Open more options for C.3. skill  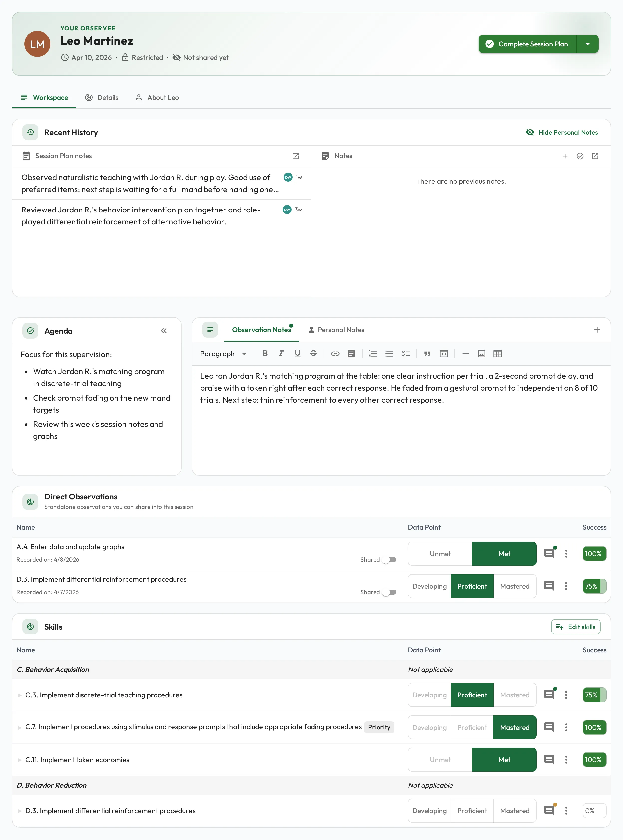566,695
